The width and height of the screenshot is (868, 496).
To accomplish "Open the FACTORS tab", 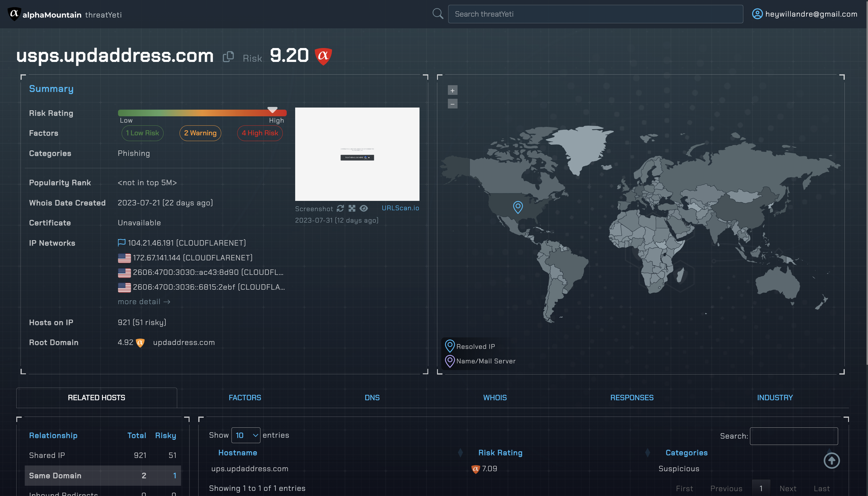I will tap(245, 398).
